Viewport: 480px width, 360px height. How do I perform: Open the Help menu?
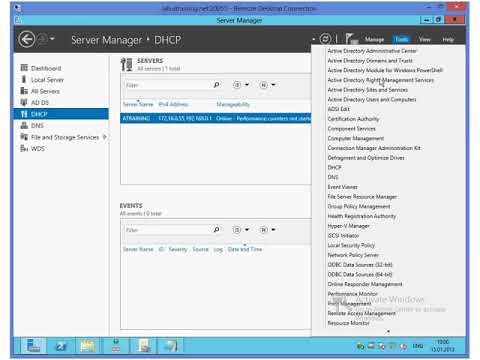[x=448, y=40]
